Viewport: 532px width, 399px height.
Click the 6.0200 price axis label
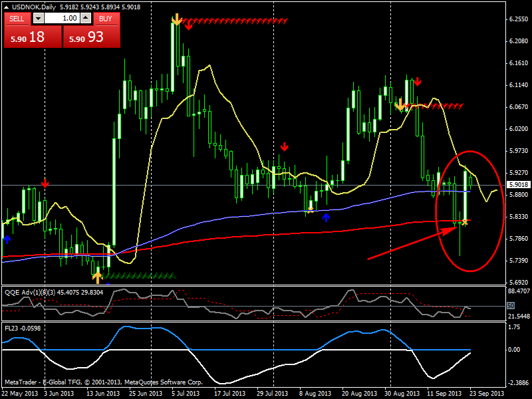point(519,129)
